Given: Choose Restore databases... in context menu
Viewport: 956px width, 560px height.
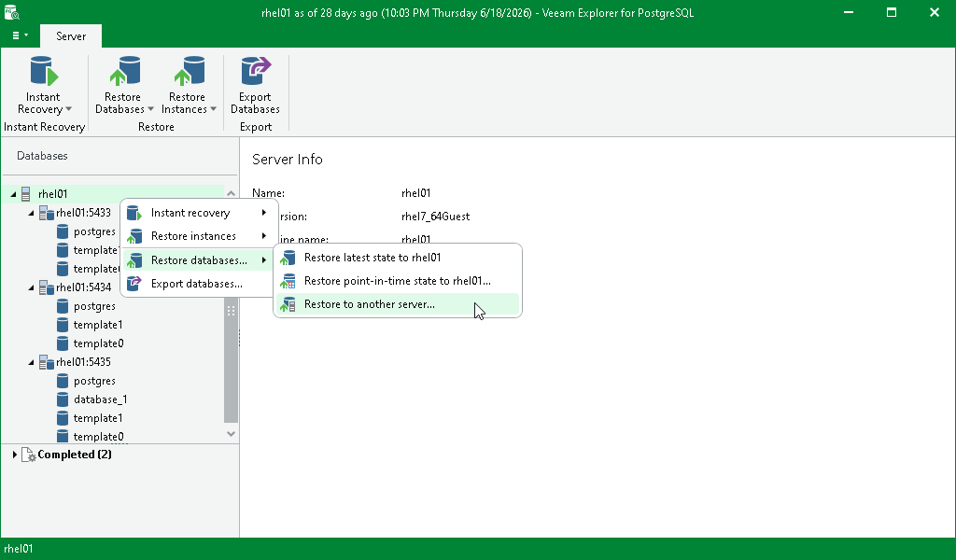Looking at the screenshot, I should 199,260.
